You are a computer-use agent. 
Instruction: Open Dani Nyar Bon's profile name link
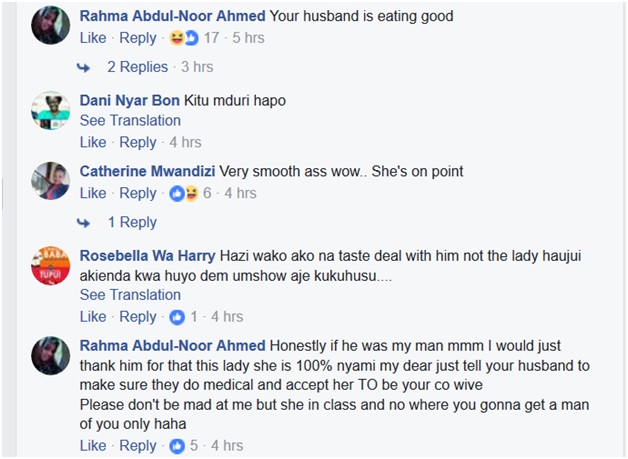(x=130, y=101)
